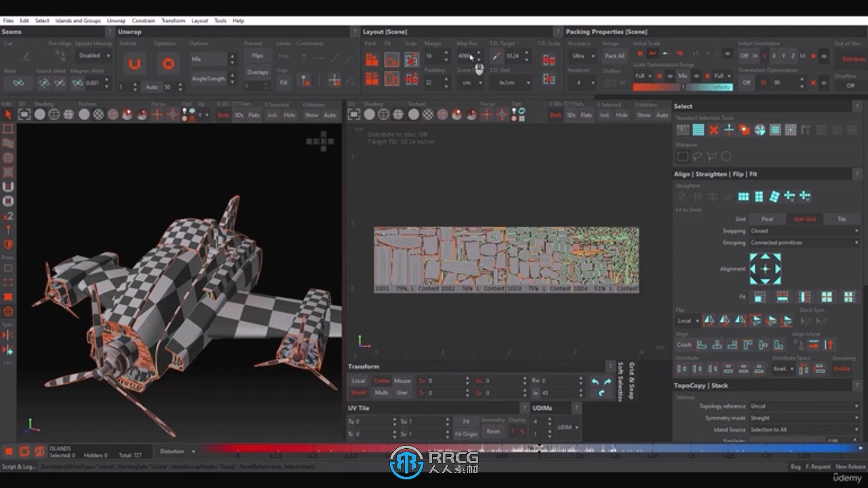The image size is (868, 488).
Task: Click the shield icon in left sidebar
Action: (8, 244)
